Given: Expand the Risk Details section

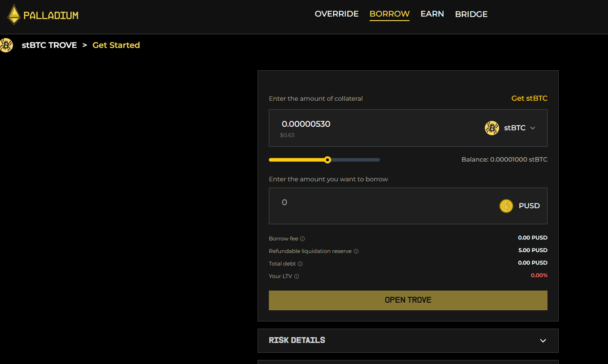Looking at the screenshot, I should [543, 341].
